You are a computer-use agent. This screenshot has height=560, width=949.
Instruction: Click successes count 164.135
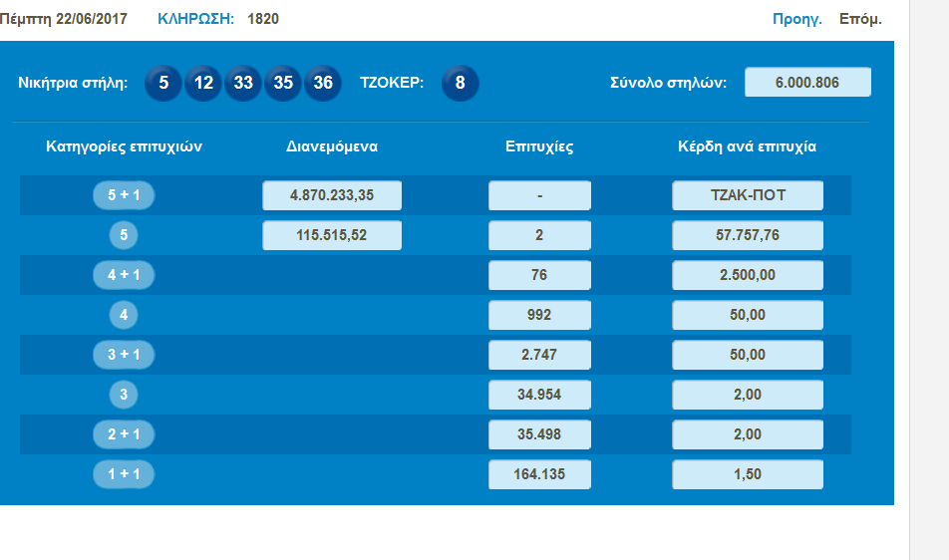(x=539, y=474)
